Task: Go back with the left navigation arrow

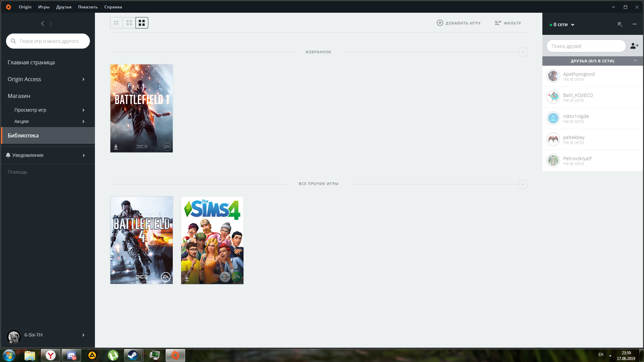Action: 43,23
